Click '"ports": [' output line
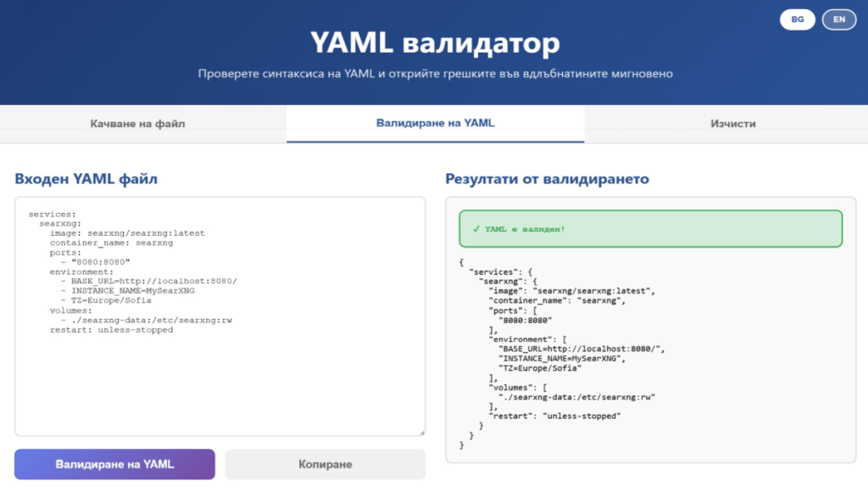The width and height of the screenshot is (868, 492). click(x=513, y=310)
